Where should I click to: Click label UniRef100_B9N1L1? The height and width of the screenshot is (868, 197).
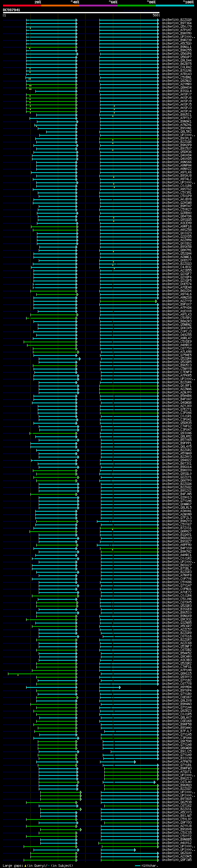tap(177, 47)
